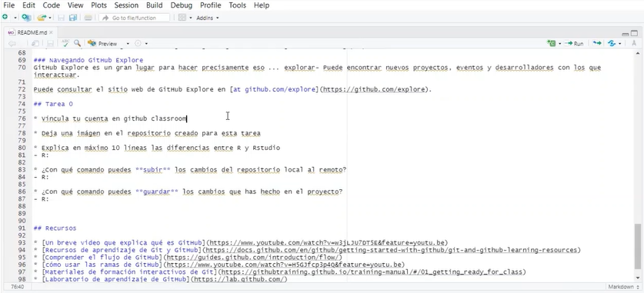Viewport: 644px width, 293px height.
Task: Open the View menu
Action: (x=75, y=5)
